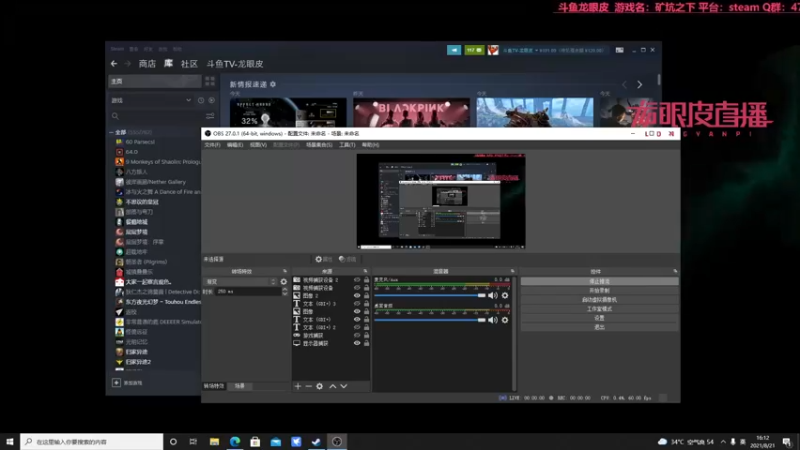Click Start Recording button in OBS controls
Image resolution: width=800 pixels, height=450 pixels.
(x=599, y=290)
